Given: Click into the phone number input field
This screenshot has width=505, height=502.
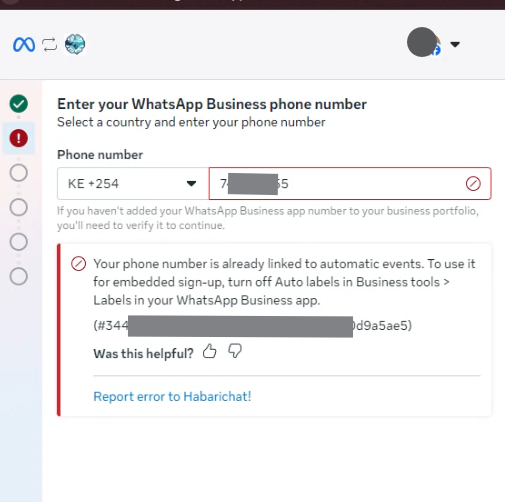Looking at the screenshot, I should pyautogui.click(x=350, y=183).
